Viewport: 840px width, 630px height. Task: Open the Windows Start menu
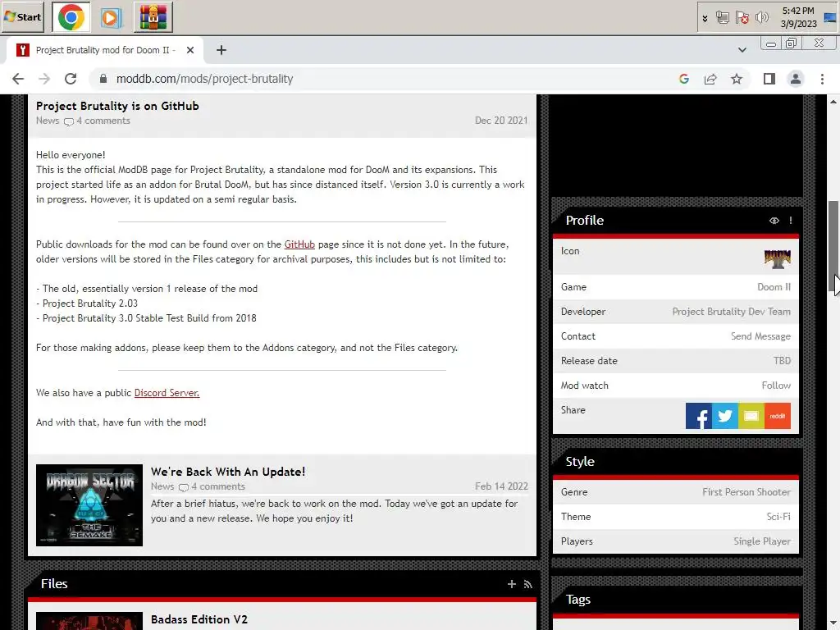pos(22,17)
